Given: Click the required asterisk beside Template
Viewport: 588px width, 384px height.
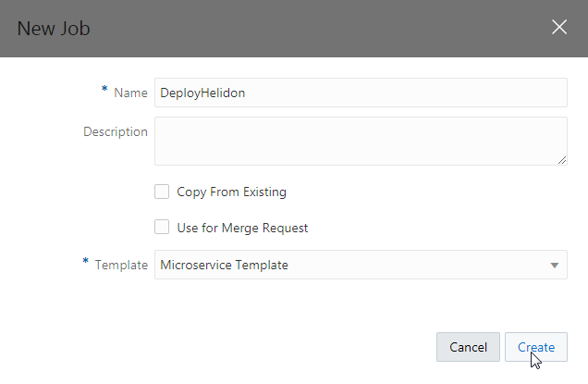Looking at the screenshot, I should pyautogui.click(x=86, y=263).
